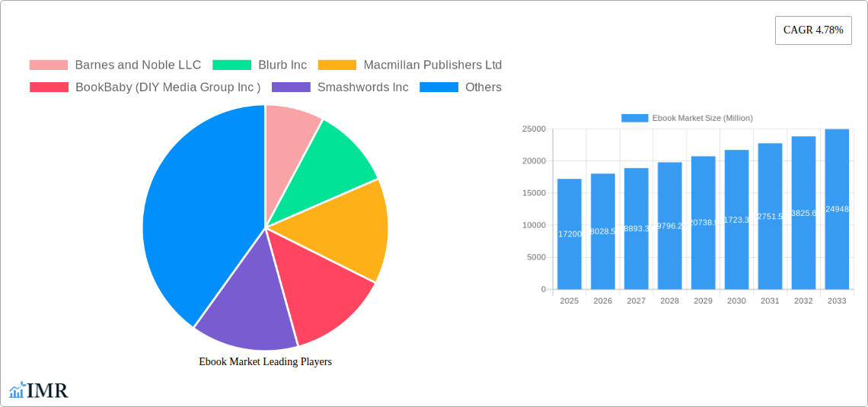Viewport: 868px width, 407px height.
Task: Toggle the Macmillan Publishers Ltd legend label
Action: [x=432, y=65]
